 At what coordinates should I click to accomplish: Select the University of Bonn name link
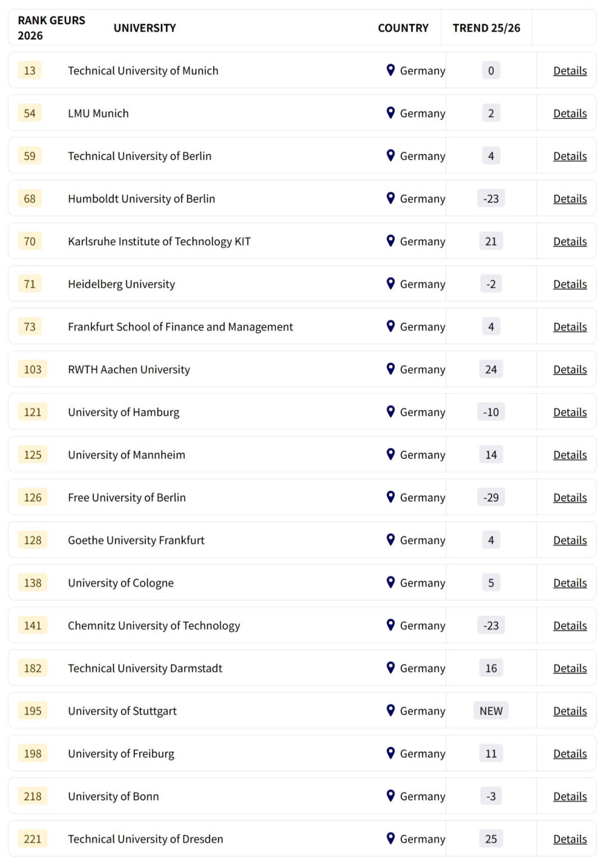tap(113, 796)
